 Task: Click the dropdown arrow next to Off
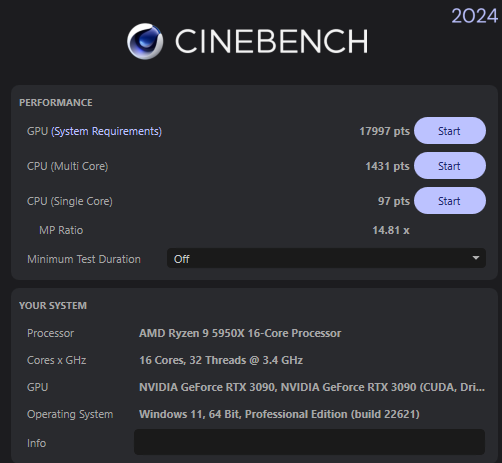tap(476, 258)
